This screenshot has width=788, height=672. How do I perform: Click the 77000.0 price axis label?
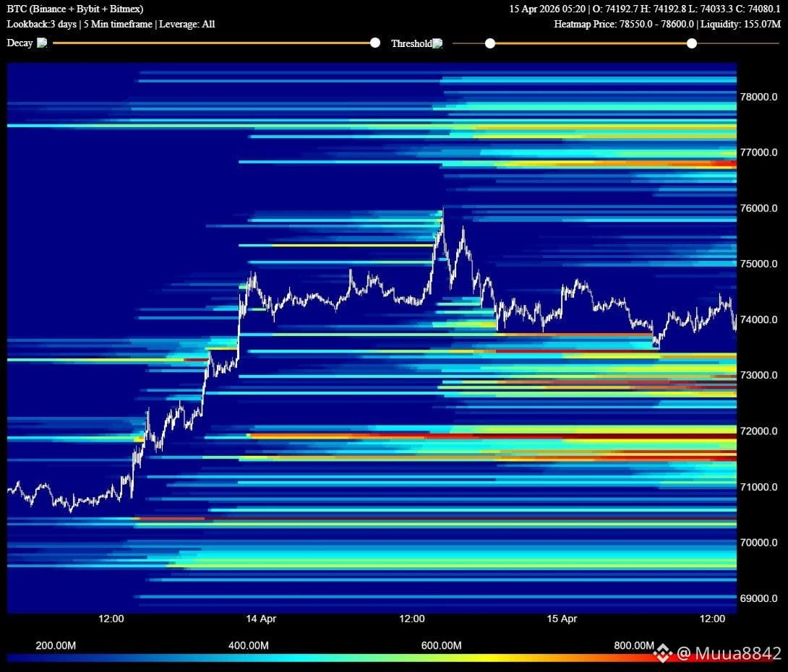(x=758, y=152)
